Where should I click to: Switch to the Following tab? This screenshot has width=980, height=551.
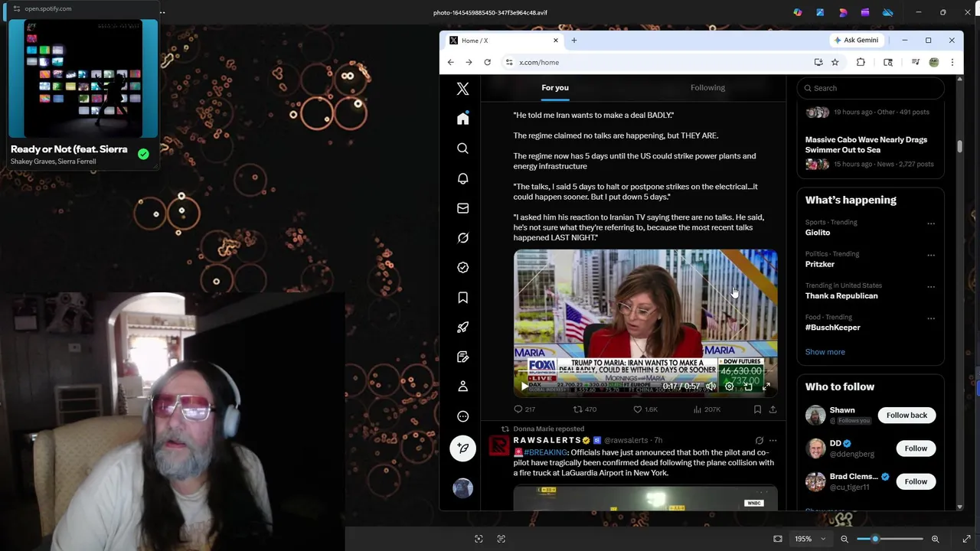click(707, 88)
